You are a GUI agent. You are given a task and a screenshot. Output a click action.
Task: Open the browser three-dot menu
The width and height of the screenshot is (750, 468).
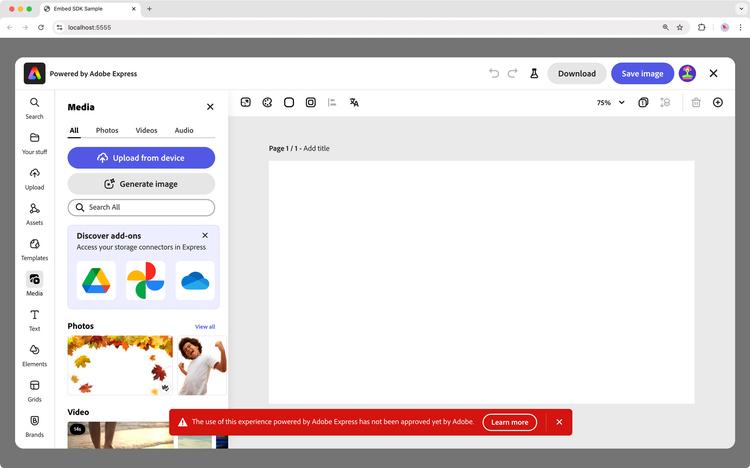coord(740,27)
